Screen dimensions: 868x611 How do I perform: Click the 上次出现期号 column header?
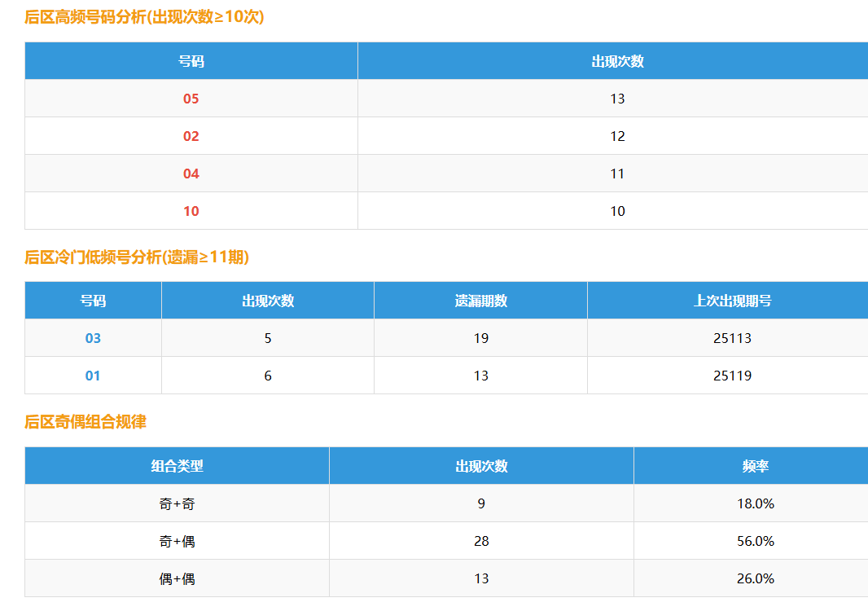[732, 301]
